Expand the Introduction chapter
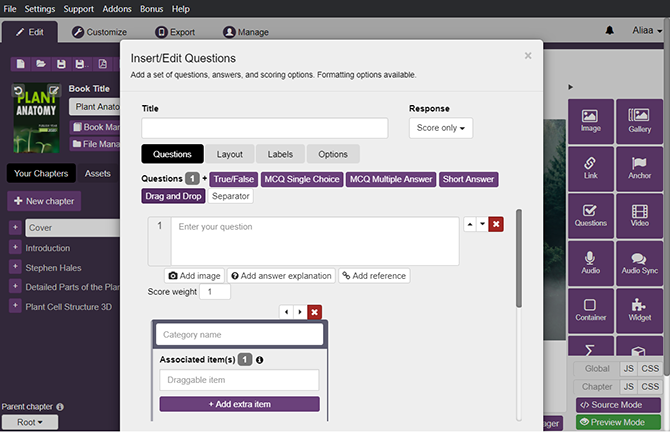Image resolution: width=670 pixels, height=432 pixels. (x=15, y=248)
